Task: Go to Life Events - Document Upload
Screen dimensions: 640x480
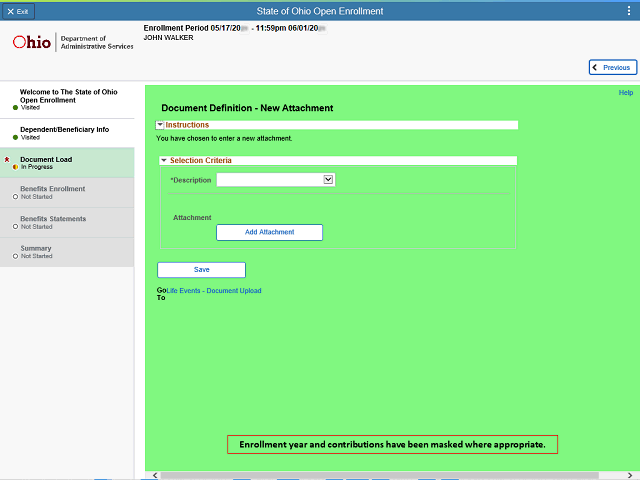Action: (214, 291)
